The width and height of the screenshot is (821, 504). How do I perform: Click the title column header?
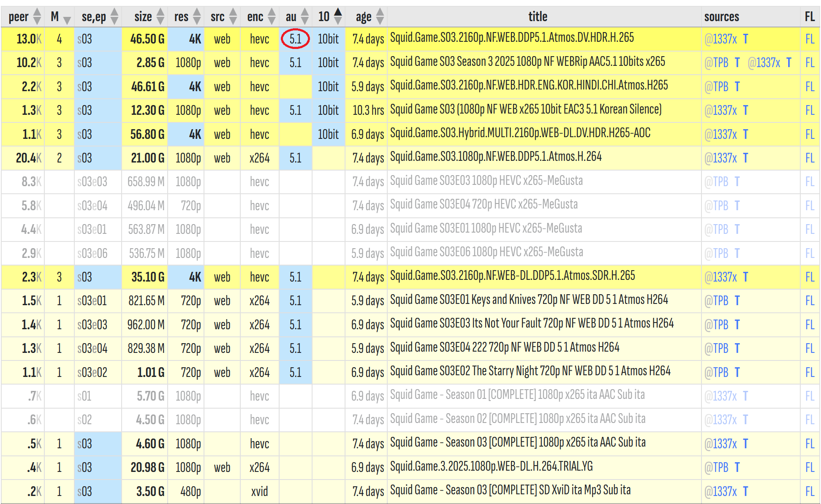click(538, 17)
